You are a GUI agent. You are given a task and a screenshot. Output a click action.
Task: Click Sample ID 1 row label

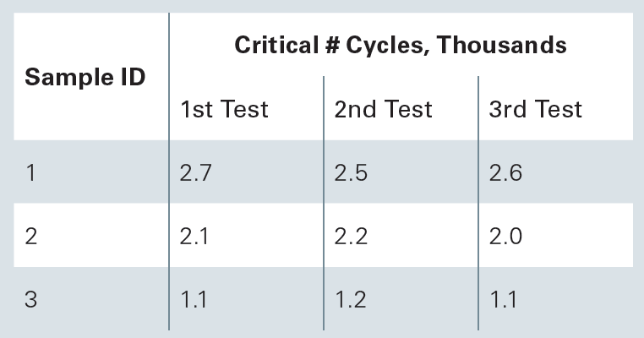click(31, 173)
